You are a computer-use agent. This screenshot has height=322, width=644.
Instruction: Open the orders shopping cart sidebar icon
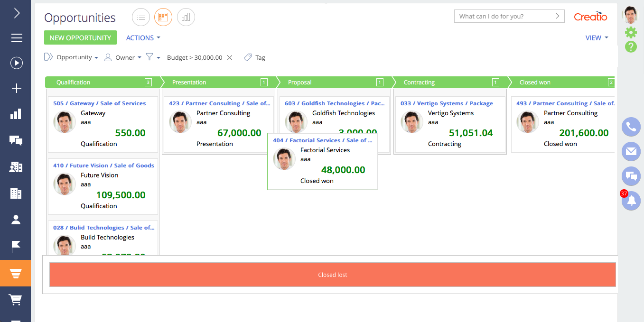click(x=16, y=299)
